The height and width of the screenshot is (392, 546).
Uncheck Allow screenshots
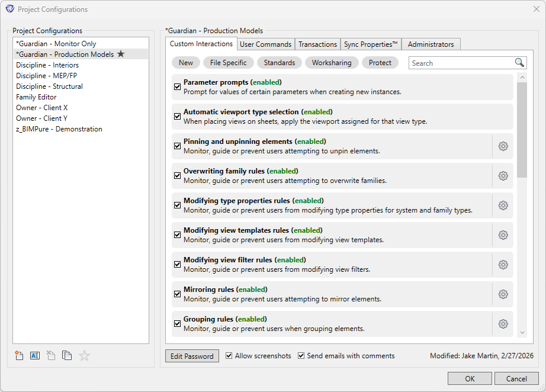point(229,356)
